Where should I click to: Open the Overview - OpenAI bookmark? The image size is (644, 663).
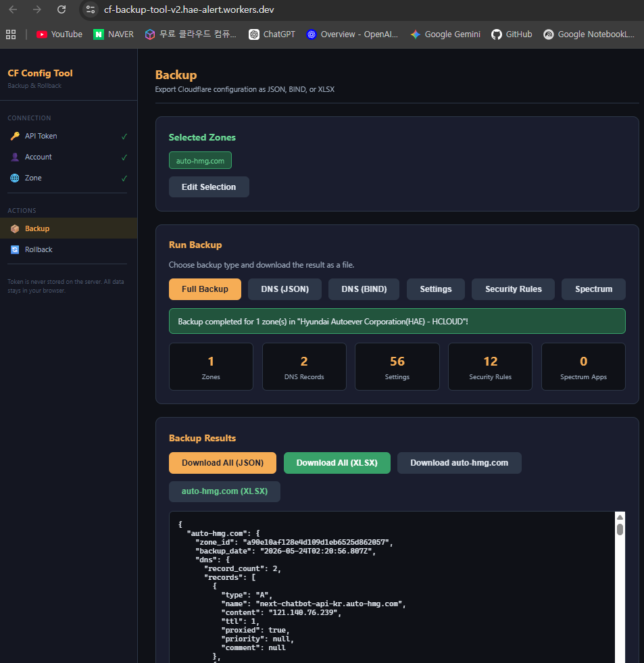pos(352,34)
